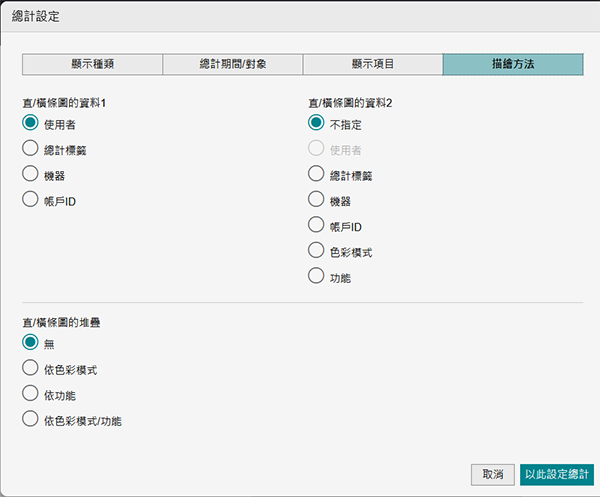This screenshot has height=497, width=600.
Task: Pick 機器 radio in chart data 1
Action: pyautogui.click(x=30, y=175)
